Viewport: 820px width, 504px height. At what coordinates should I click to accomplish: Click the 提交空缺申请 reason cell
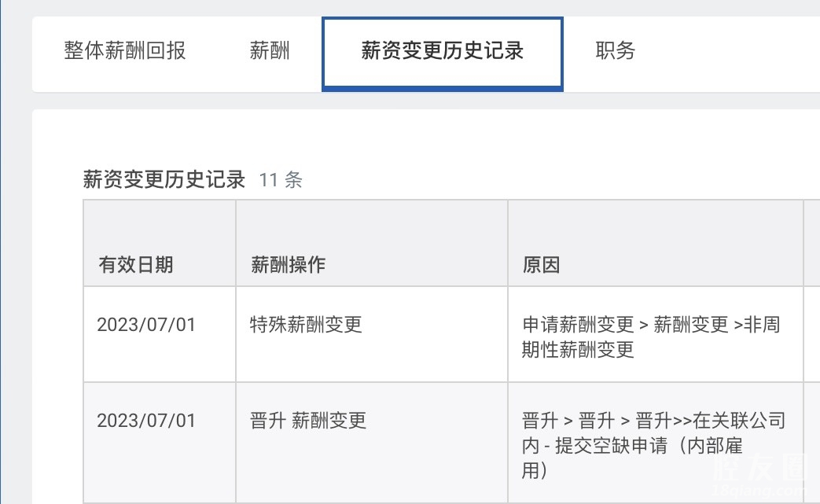[653, 445]
